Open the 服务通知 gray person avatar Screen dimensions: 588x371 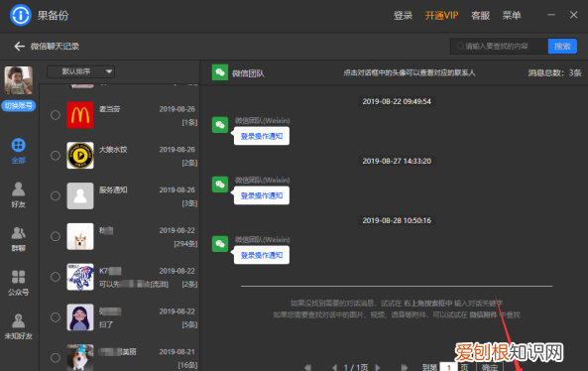tap(80, 195)
